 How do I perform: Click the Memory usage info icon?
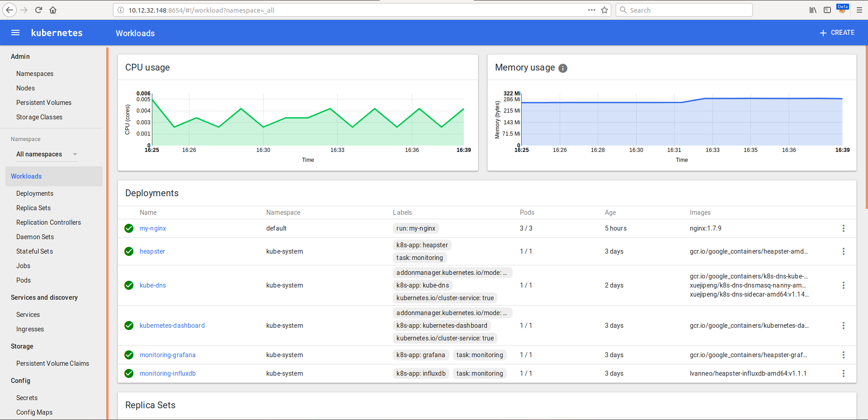[563, 68]
